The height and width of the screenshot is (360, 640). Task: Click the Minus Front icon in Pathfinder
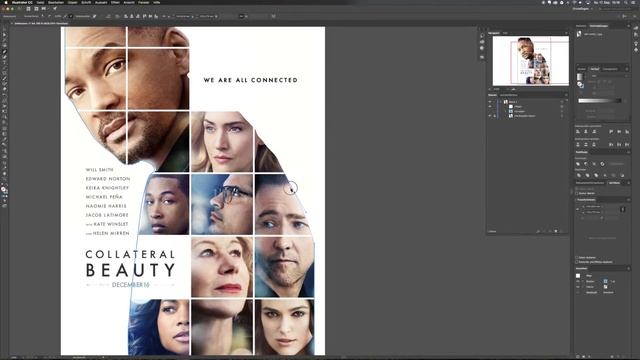coord(586,164)
